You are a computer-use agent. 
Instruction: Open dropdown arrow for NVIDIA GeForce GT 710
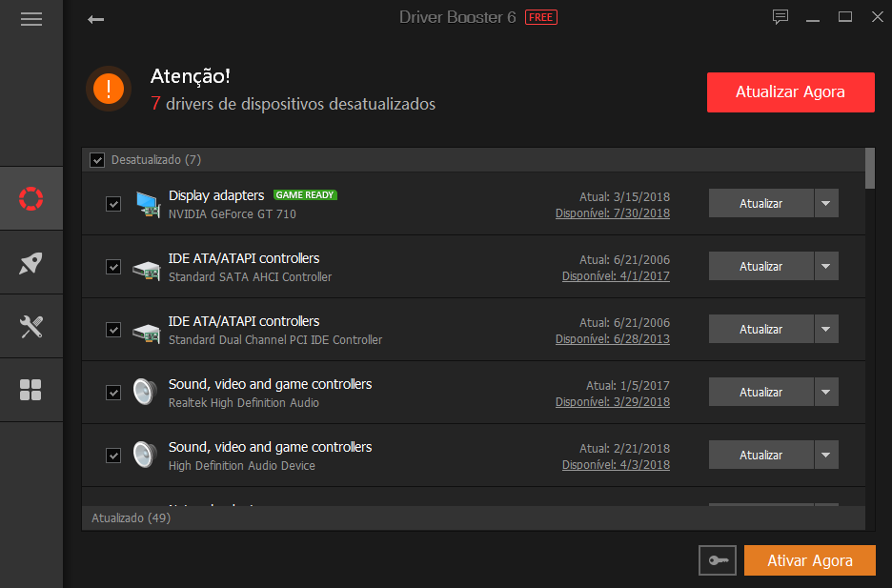[x=826, y=203]
